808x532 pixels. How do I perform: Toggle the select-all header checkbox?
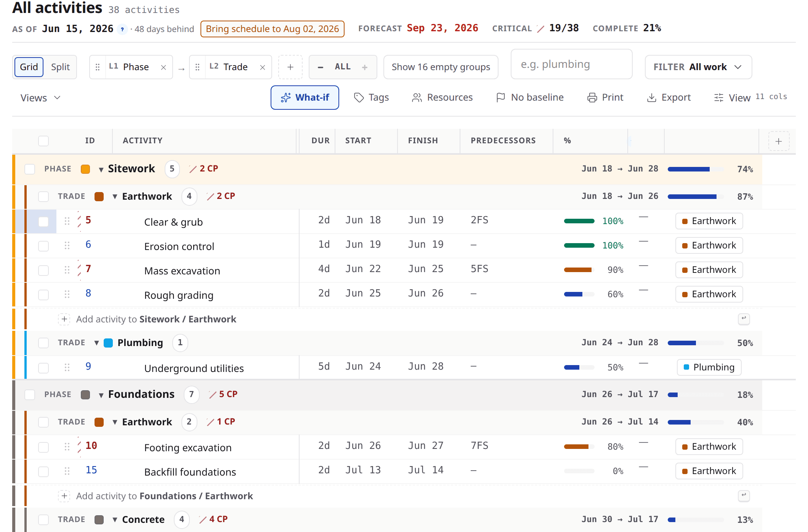click(x=43, y=141)
